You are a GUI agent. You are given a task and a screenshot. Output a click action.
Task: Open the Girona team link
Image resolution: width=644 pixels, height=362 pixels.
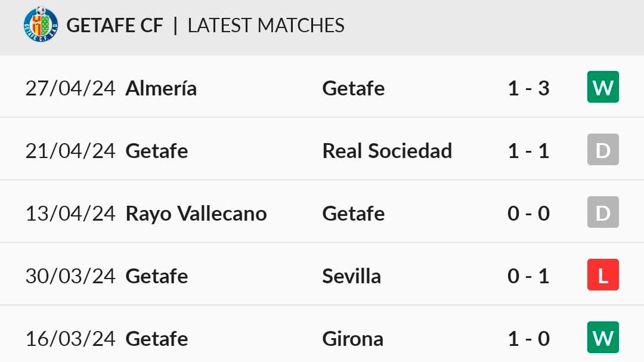coord(353,339)
